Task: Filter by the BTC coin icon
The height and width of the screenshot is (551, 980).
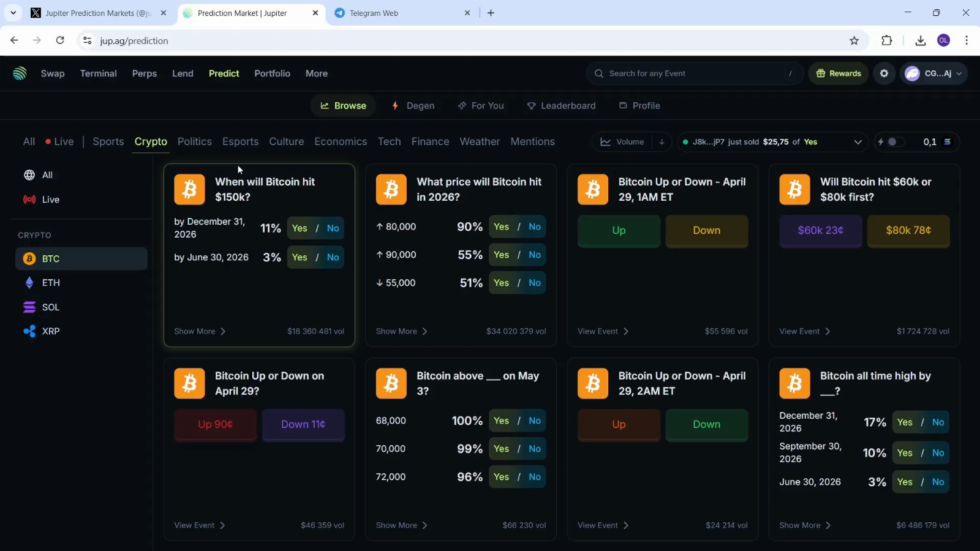Action: click(29, 259)
